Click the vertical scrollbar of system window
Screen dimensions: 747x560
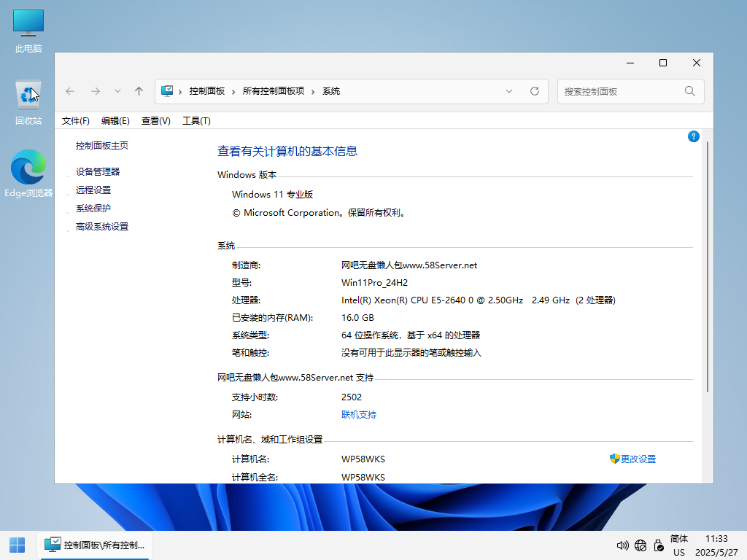pyautogui.click(x=707, y=267)
